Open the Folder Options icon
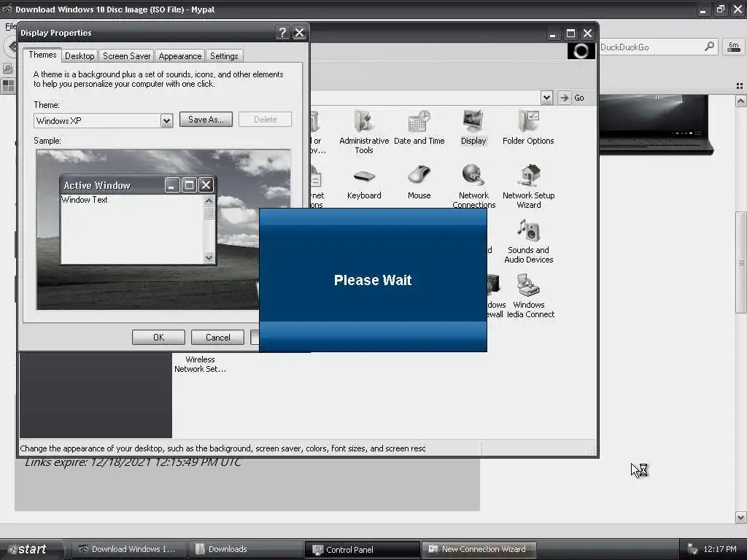The width and height of the screenshot is (747, 560). (x=528, y=128)
